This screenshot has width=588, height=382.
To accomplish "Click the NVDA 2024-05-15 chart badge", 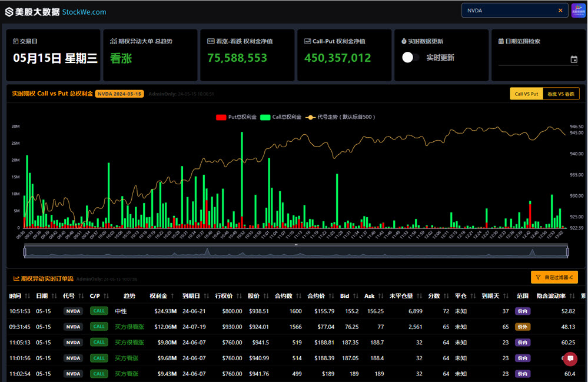I will coord(119,94).
